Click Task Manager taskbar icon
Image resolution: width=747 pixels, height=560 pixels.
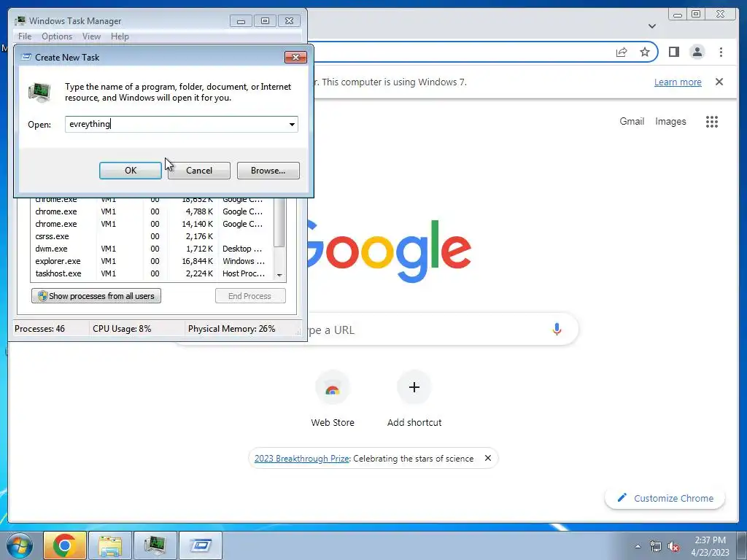coord(155,545)
